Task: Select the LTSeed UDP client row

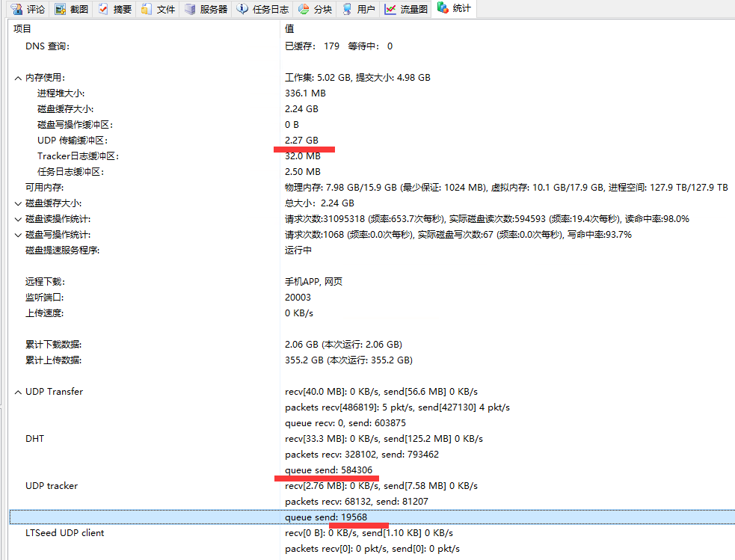Action: (372, 533)
